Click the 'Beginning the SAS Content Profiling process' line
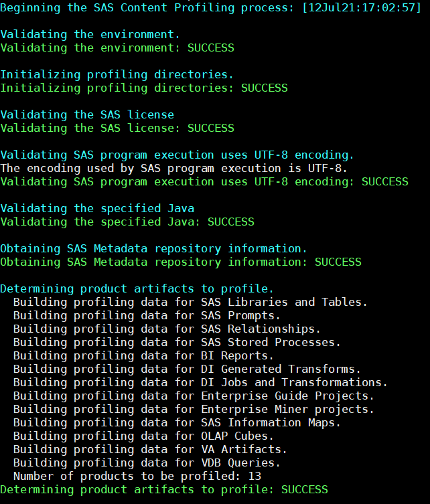The image size is (430, 504). pyautogui.click(x=149, y=8)
